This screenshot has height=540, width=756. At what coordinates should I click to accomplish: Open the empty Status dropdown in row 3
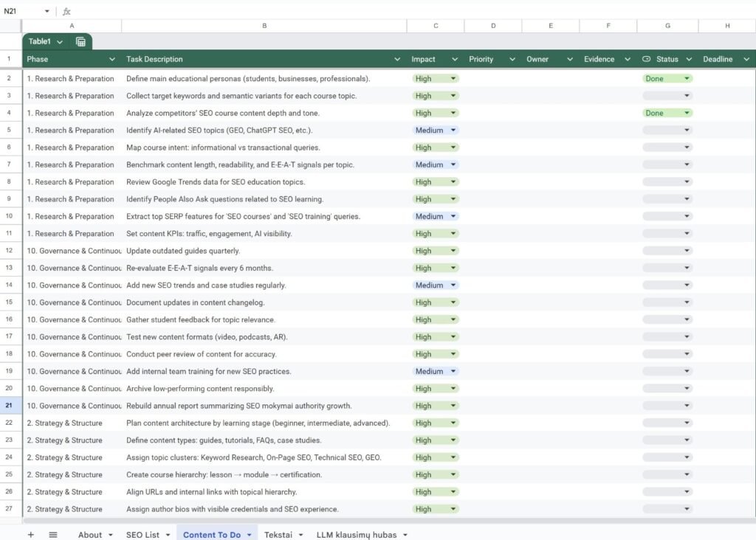click(667, 96)
